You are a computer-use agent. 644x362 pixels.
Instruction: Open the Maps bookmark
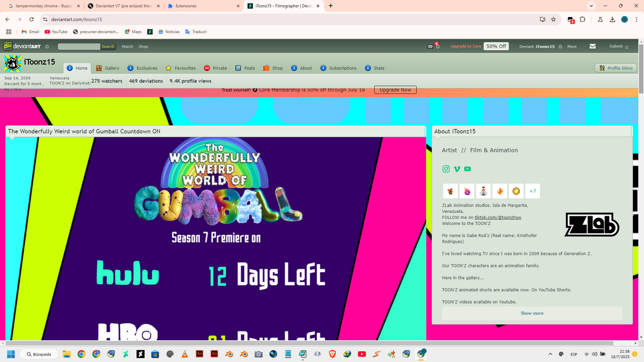pos(133,32)
